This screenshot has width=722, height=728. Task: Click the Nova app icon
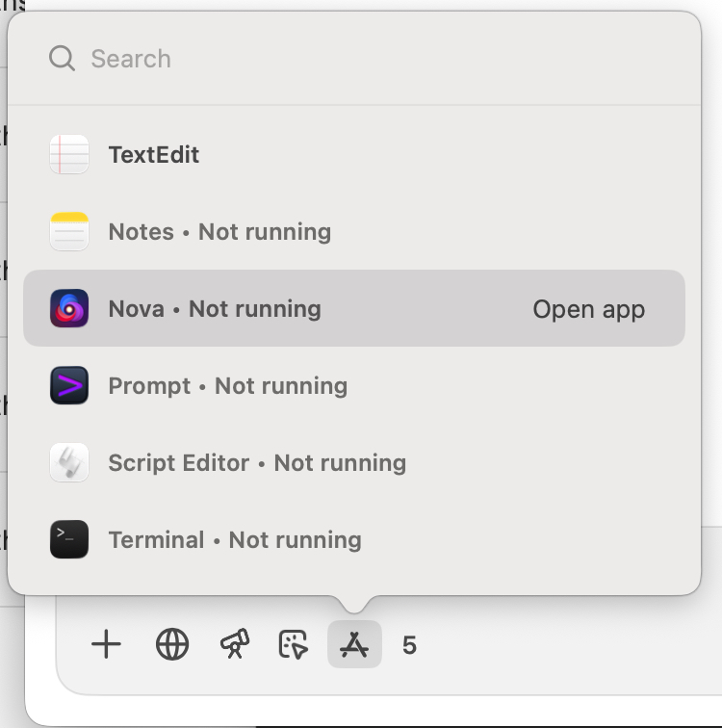click(69, 309)
